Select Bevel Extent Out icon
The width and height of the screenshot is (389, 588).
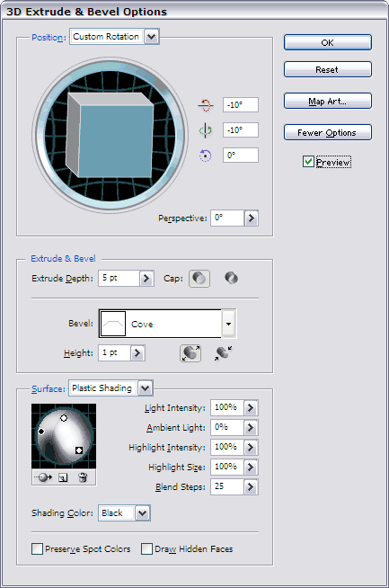[x=190, y=353]
